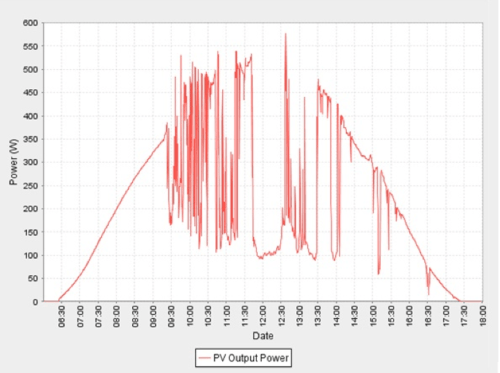Click the 07:30 time tick label
The width and height of the screenshot is (500, 373).
click(99, 317)
